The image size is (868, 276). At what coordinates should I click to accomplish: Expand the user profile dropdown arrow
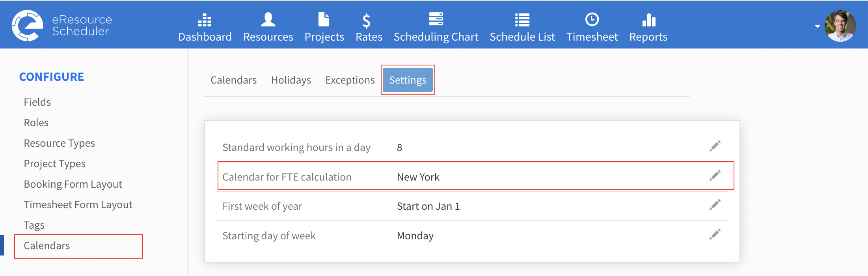tap(818, 26)
